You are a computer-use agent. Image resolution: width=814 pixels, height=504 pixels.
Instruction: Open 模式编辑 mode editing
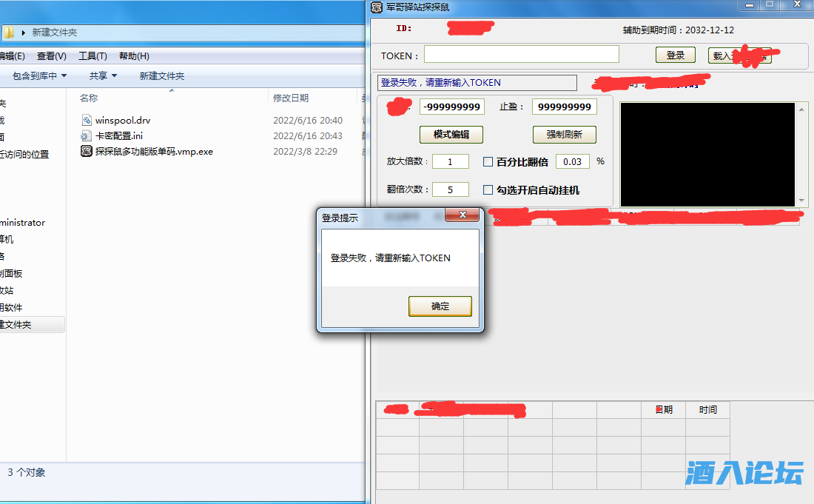(452, 135)
